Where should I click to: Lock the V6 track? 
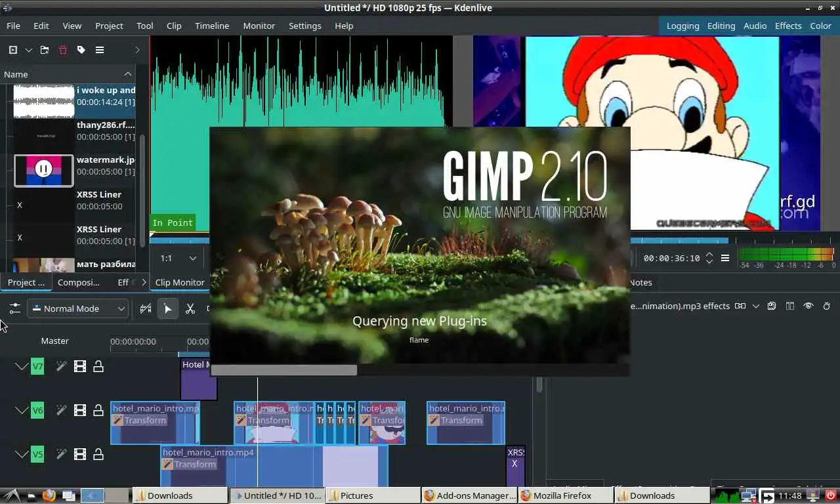tap(98, 410)
